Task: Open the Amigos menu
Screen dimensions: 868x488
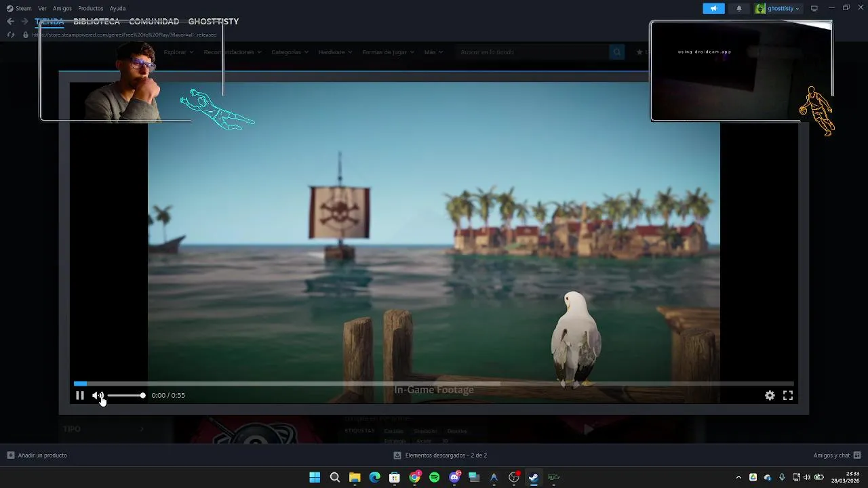Action: coord(62,8)
